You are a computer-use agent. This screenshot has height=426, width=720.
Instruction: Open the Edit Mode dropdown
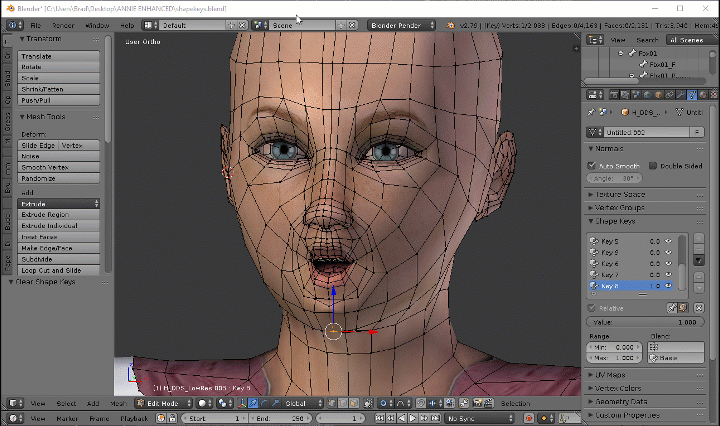click(x=165, y=403)
